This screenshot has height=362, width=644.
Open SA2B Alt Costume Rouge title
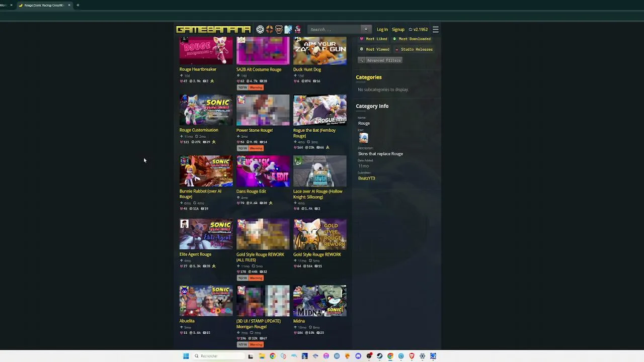259,69
